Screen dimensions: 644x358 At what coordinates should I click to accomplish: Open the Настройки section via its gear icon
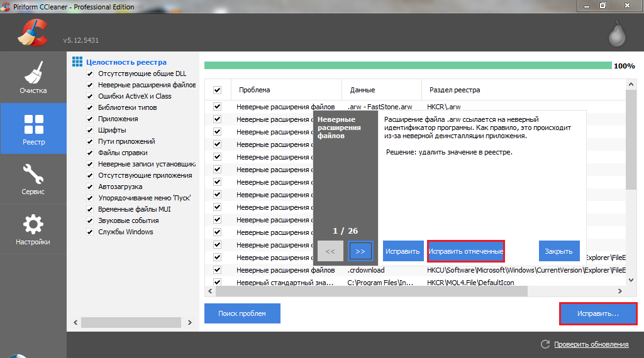click(33, 224)
